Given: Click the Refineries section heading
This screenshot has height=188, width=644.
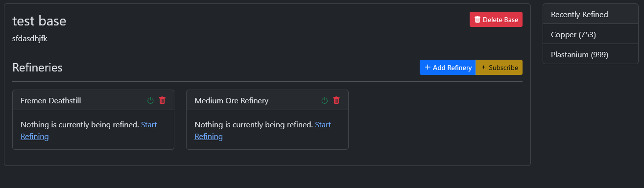Looking at the screenshot, I should pyautogui.click(x=37, y=68).
